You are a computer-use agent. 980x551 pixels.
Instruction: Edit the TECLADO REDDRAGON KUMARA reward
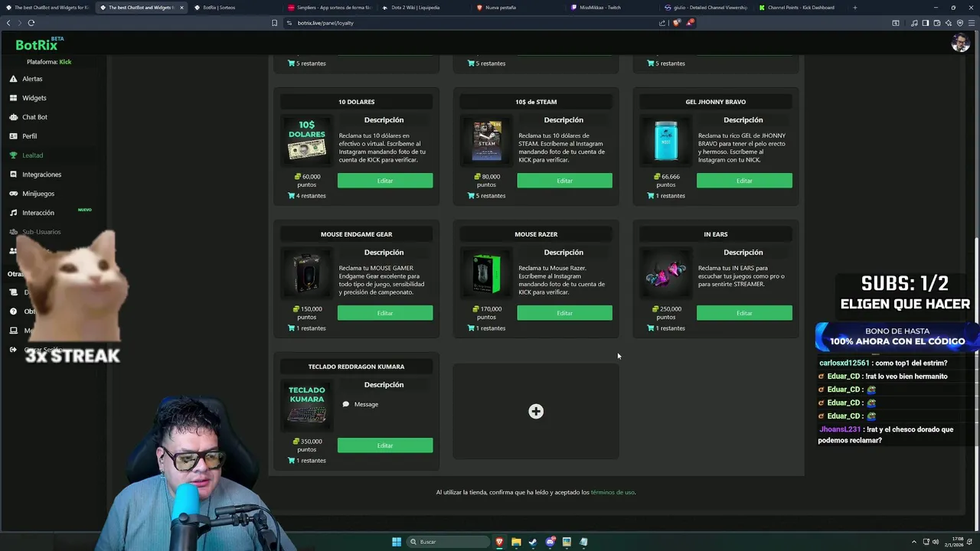(x=385, y=445)
